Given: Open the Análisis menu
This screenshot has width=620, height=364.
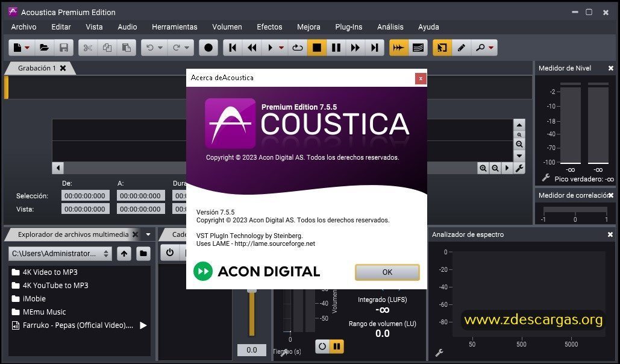Looking at the screenshot, I should tap(390, 27).
